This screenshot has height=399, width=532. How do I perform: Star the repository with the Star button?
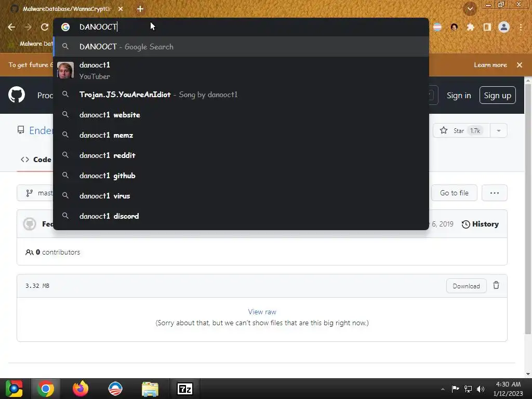[461, 130]
